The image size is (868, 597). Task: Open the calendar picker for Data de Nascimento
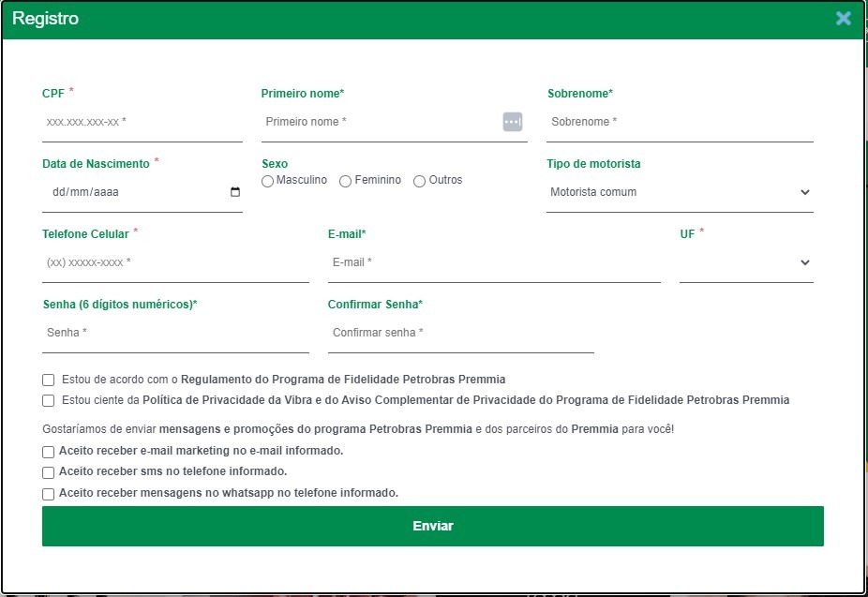tap(235, 192)
